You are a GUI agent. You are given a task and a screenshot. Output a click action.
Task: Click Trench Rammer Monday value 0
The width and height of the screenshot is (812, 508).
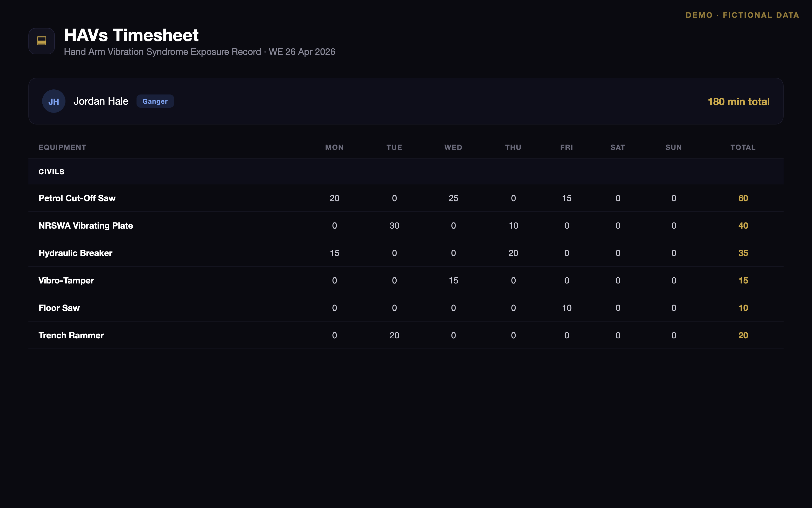[x=334, y=335]
